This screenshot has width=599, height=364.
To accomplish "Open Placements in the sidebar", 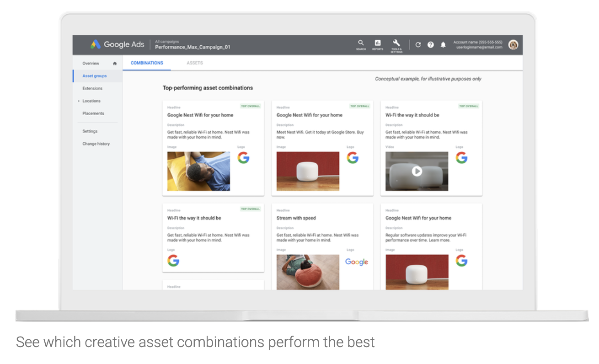I will (93, 113).
